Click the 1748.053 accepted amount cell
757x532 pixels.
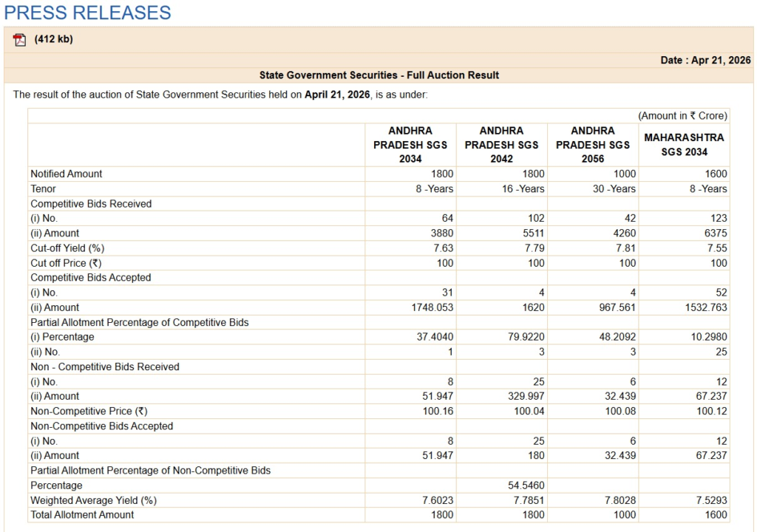point(431,307)
